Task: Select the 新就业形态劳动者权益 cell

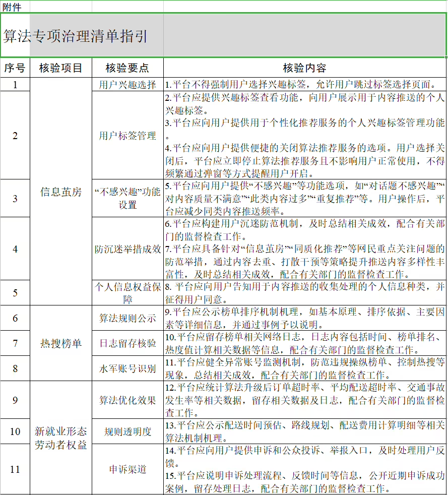Action: pyautogui.click(x=60, y=438)
